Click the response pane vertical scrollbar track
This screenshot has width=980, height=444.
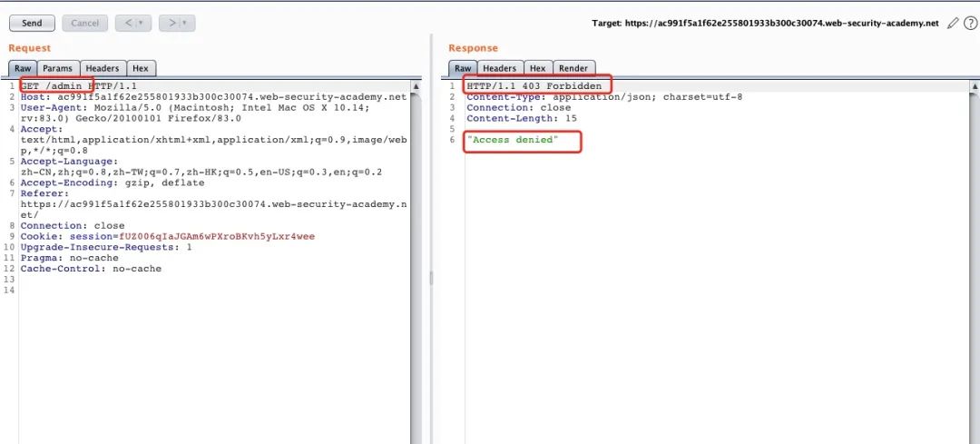[975, 268]
